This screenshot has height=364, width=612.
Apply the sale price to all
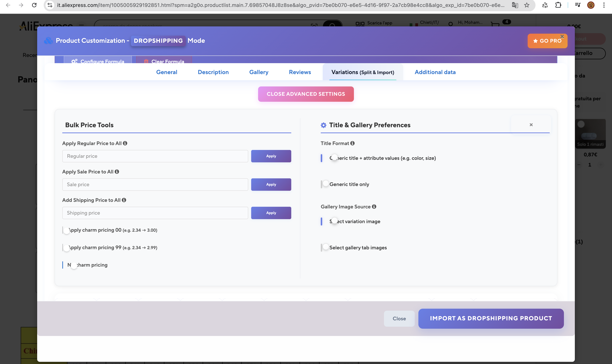click(x=271, y=184)
